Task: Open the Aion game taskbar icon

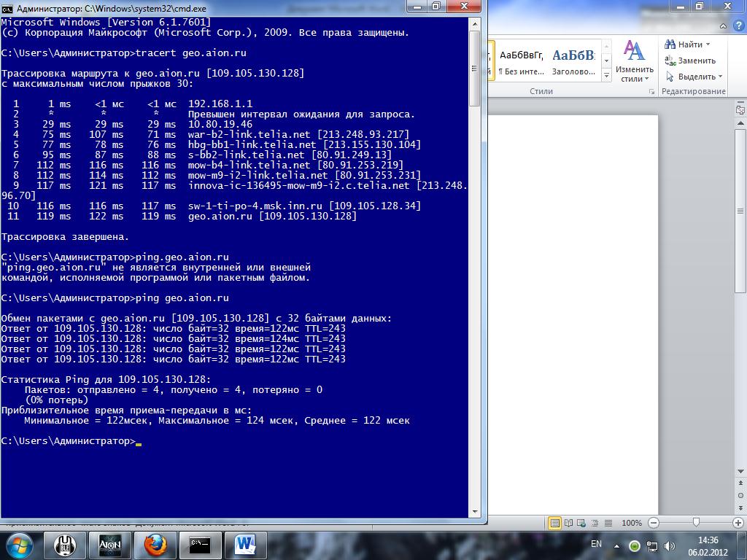Action: click(x=109, y=545)
